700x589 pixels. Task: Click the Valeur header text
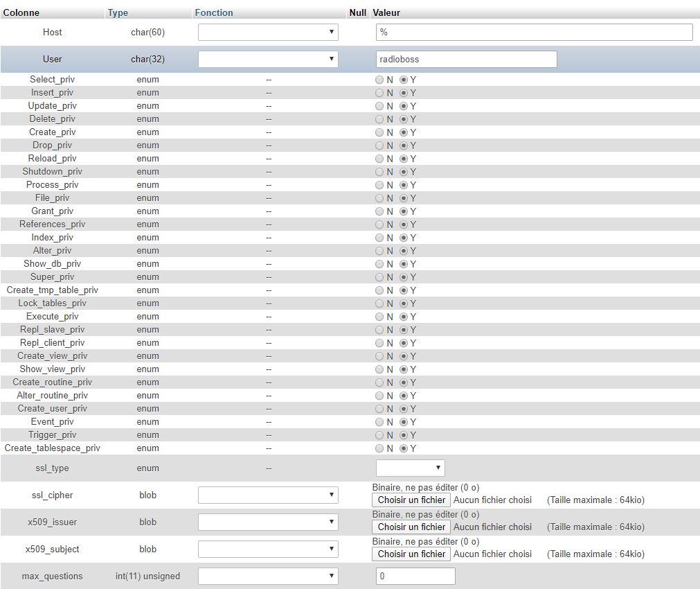click(386, 12)
